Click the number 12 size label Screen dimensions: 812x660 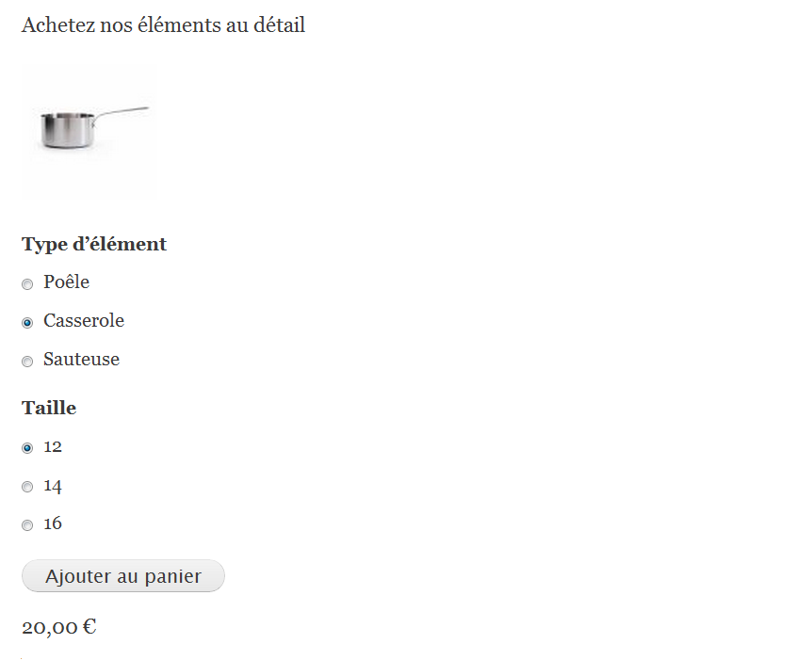coord(53,446)
